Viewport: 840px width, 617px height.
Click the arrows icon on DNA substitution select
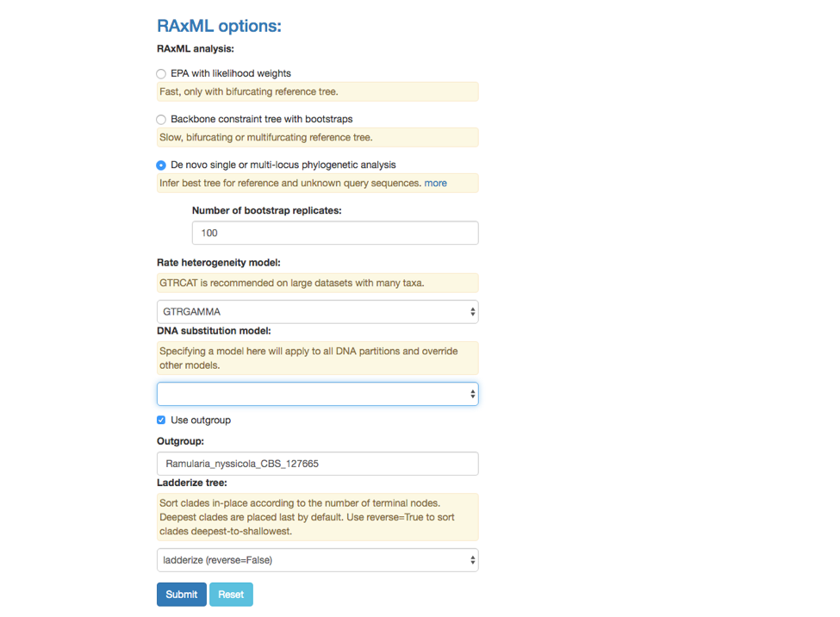coord(472,394)
